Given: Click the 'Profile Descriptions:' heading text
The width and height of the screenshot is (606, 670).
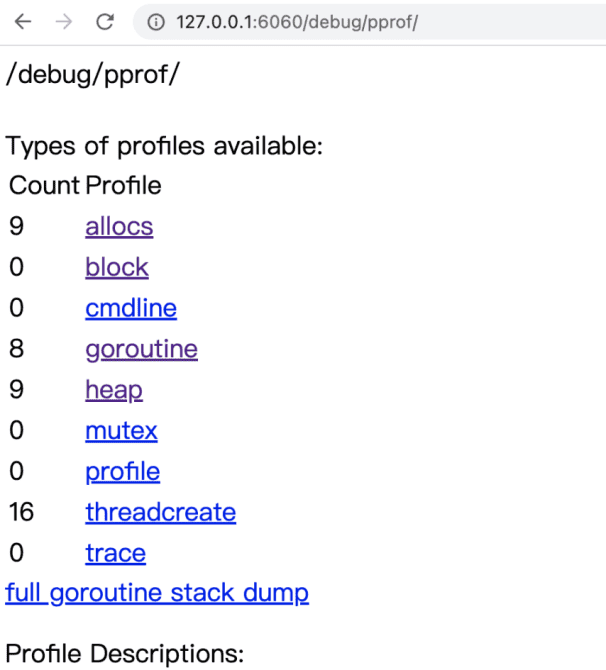Looking at the screenshot, I should (125, 654).
